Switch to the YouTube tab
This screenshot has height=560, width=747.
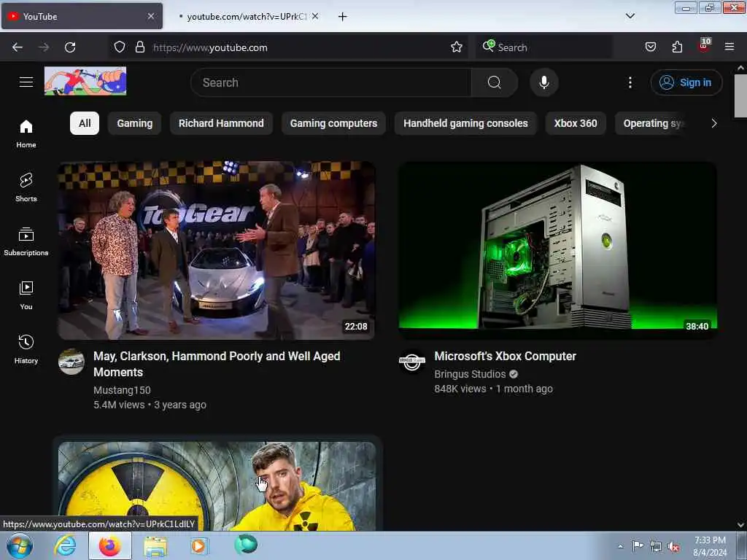pos(82,16)
